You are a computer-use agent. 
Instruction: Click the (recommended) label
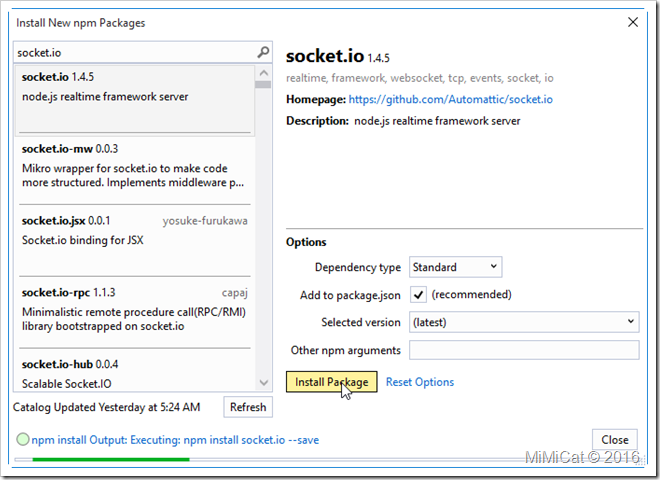pyautogui.click(x=471, y=294)
